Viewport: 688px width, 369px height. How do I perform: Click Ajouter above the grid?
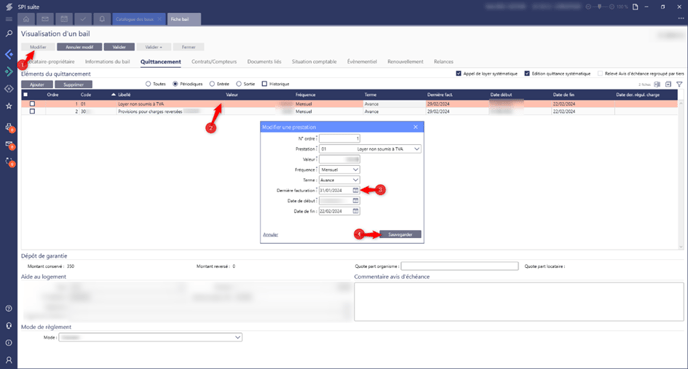point(37,84)
